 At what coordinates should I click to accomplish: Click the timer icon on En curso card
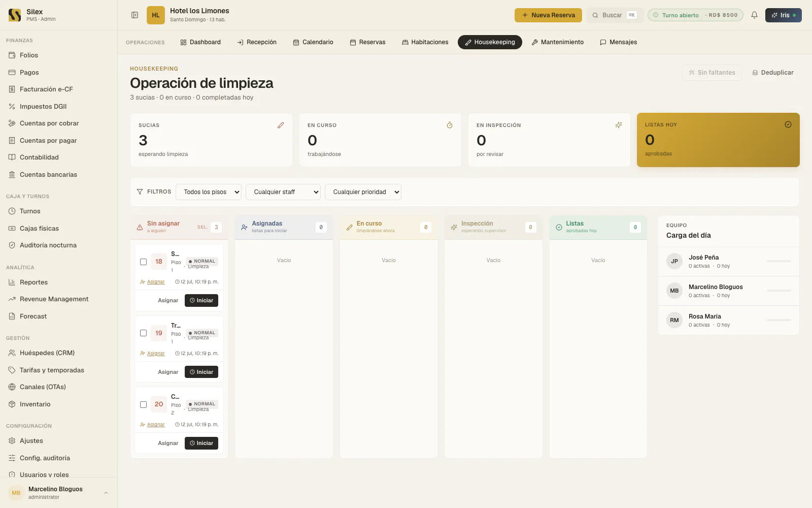[450, 125]
